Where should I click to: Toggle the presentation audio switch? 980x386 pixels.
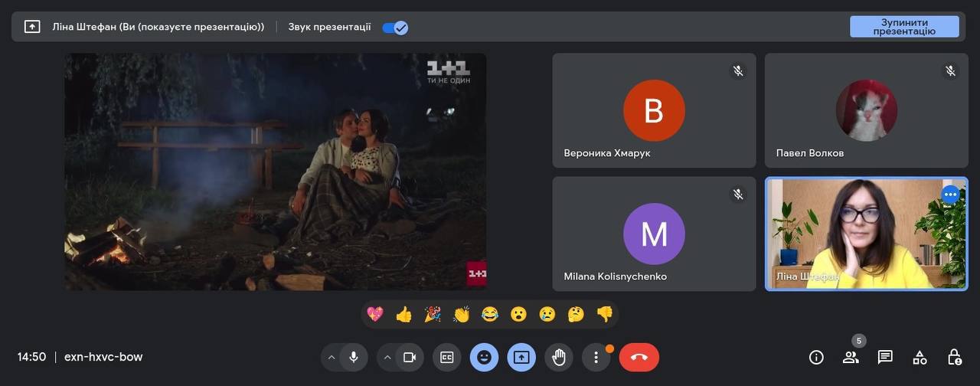pos(396,28)
